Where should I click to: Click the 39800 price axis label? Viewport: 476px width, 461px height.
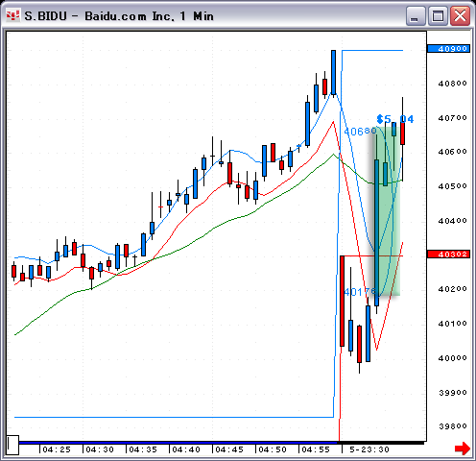click(452, 426)
